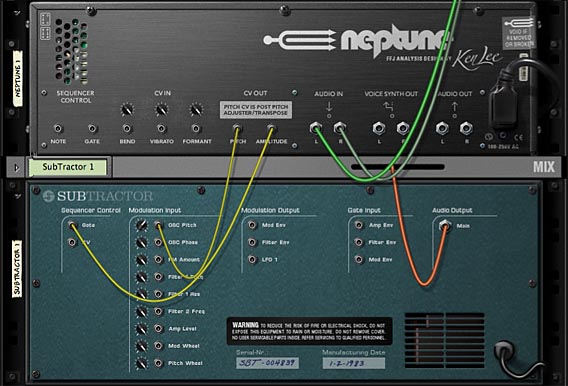Screen dimensions: 568x386
Task: Click Neptune CV In Formant jack
Action: 196,128
